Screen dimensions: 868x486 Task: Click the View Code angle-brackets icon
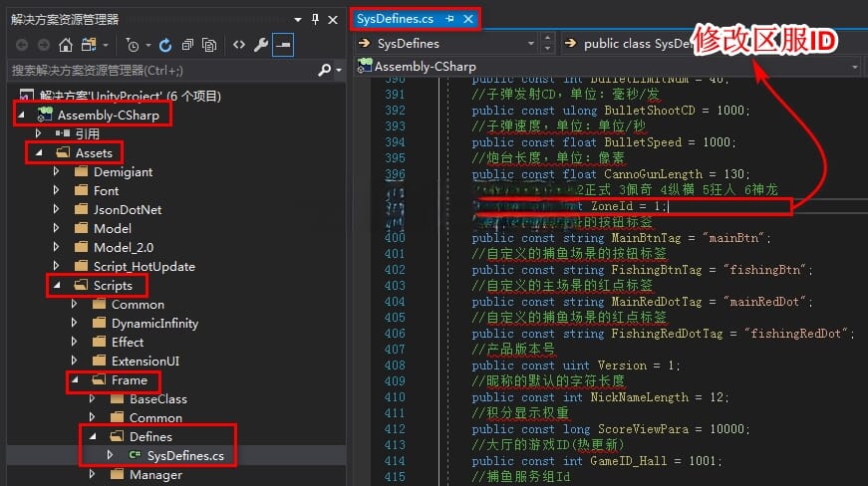[x=239, y=45]
